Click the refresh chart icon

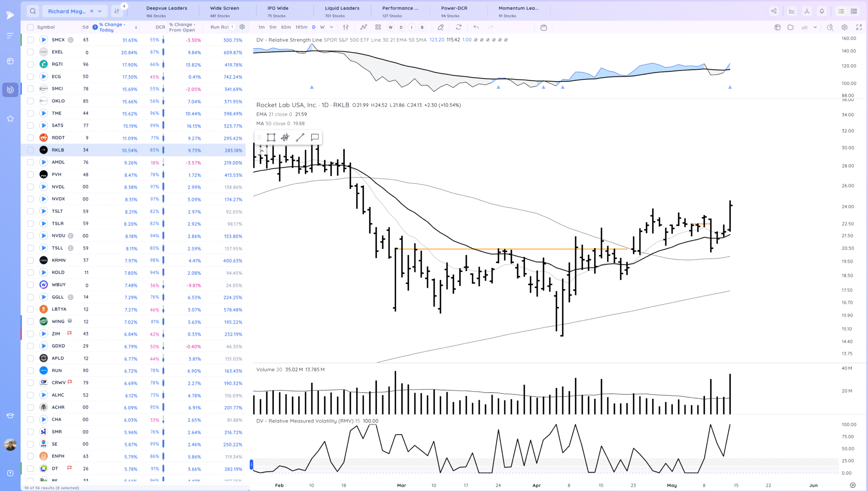tap(459, 27)
